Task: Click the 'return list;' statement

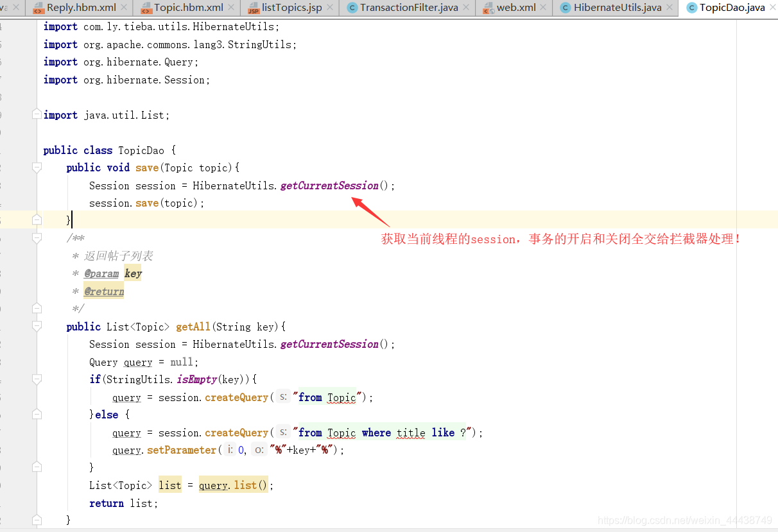Action: 124,503
